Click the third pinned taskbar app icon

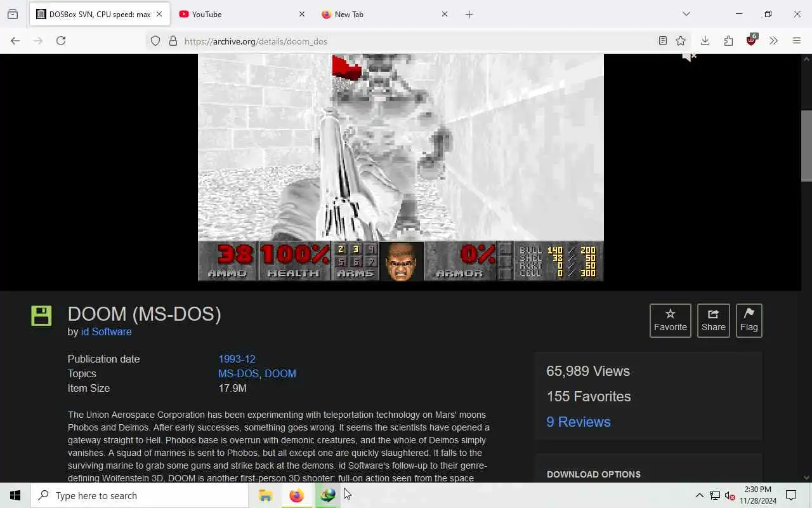tap(327, 495)
